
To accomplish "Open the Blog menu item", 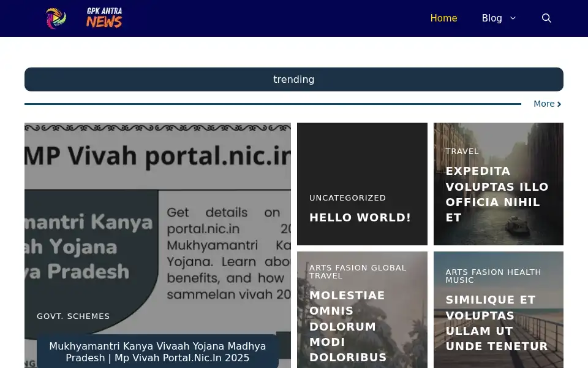I will (x=492, y=18).
